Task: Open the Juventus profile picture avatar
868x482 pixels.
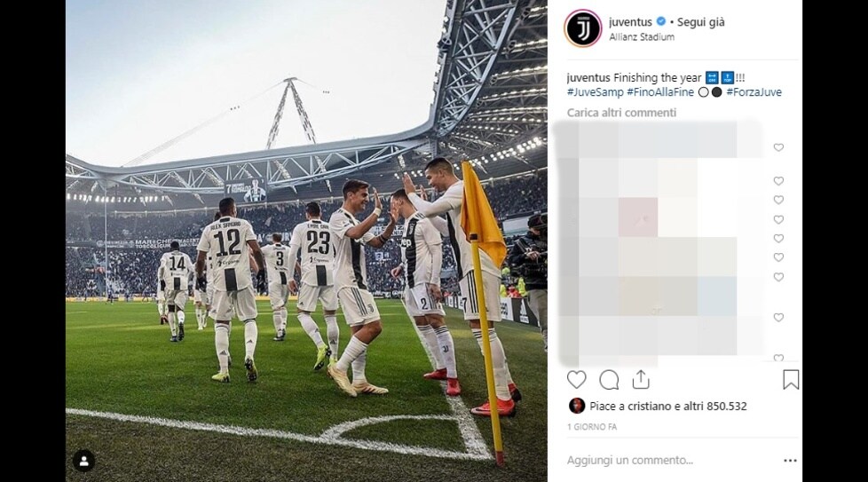Action: click(x=583, y=28)
